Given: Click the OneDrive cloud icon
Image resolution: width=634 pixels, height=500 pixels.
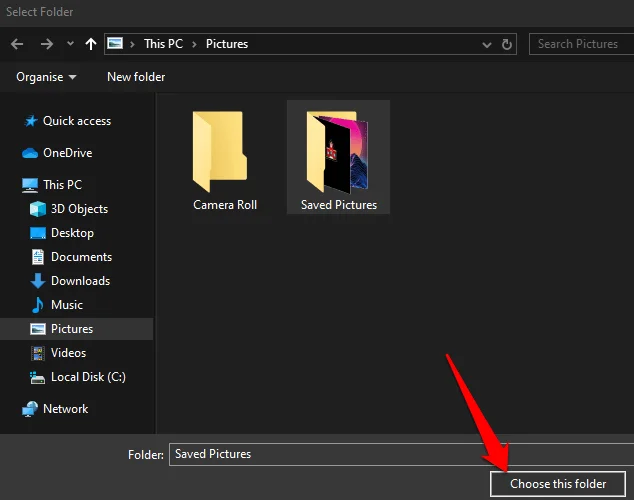Looking at the screenshot, I should [x=30, y=153].
